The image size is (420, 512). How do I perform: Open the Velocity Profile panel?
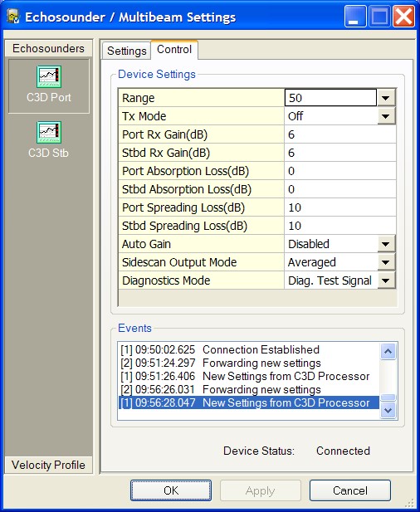click(x=48, y=465)
